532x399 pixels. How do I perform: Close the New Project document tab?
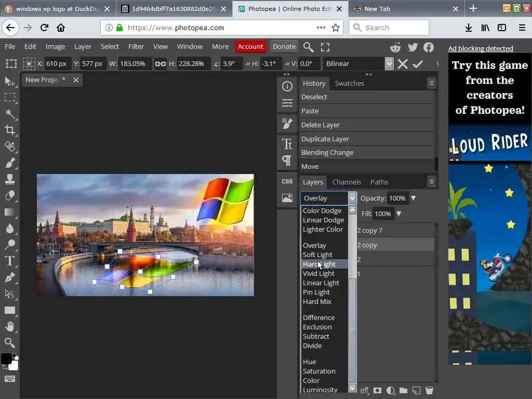coord(76,80)
